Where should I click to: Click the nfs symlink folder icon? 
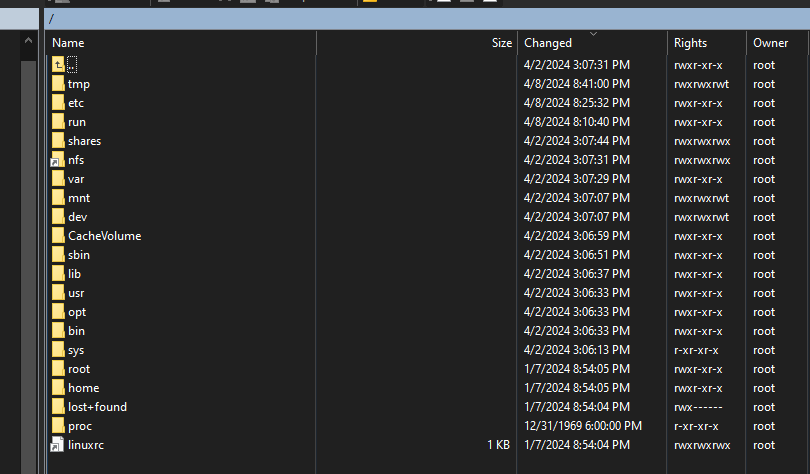click(57, 160)
